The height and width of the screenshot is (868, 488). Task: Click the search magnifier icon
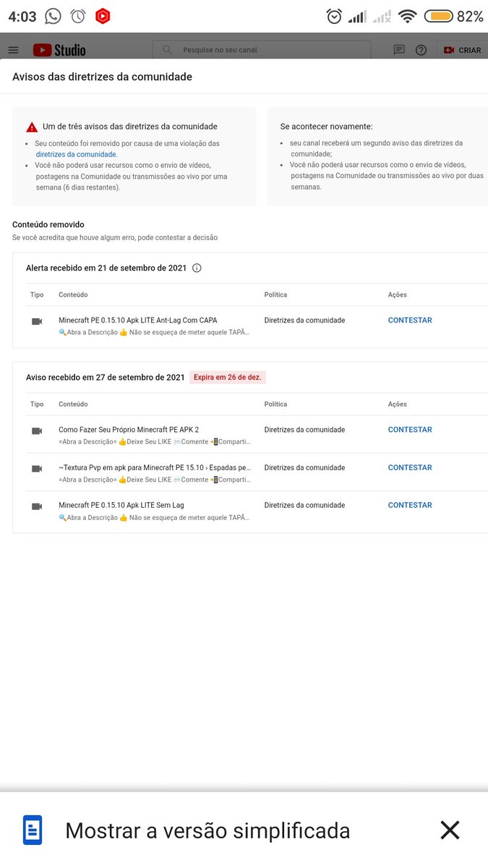[x=167, y=50]
